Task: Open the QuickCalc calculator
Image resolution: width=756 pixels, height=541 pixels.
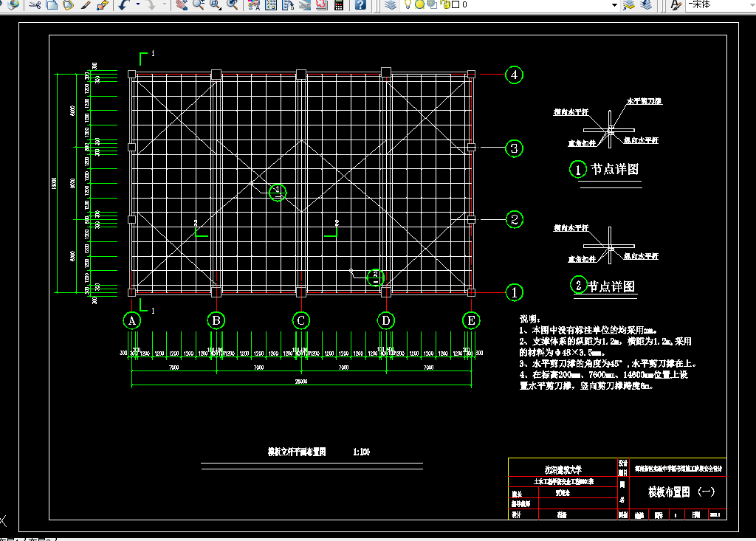Action: click(339, 4)
